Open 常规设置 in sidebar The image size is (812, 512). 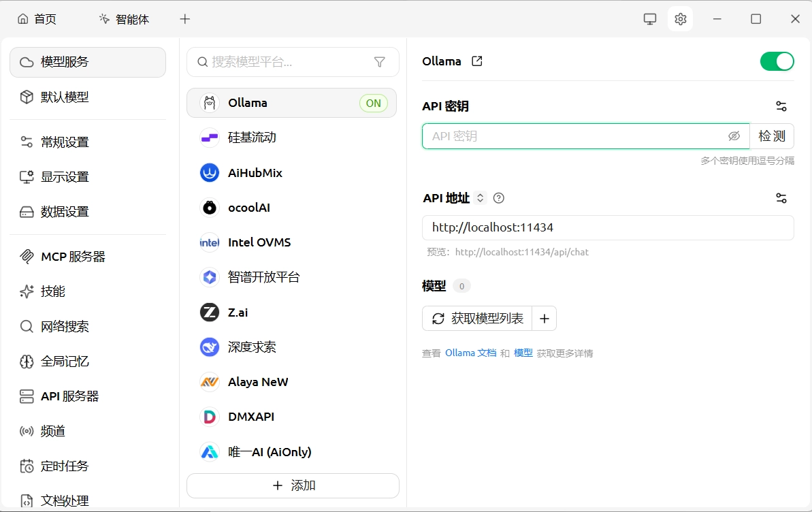(x=88, y=142)
